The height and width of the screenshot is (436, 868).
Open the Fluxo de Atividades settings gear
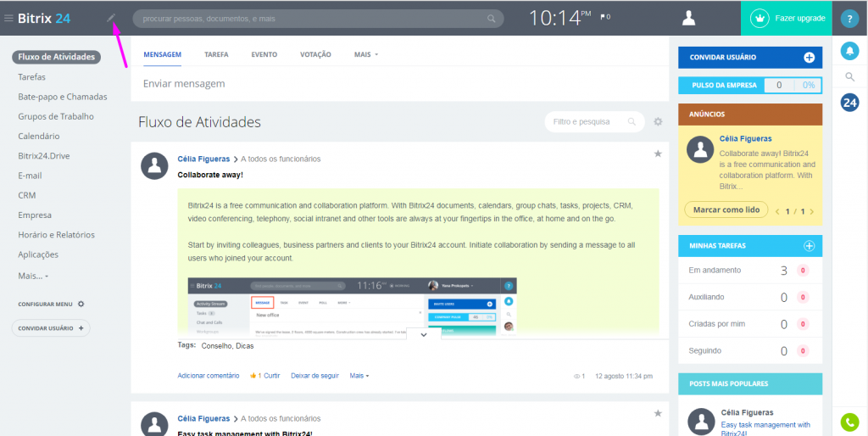tap(658, 121)
